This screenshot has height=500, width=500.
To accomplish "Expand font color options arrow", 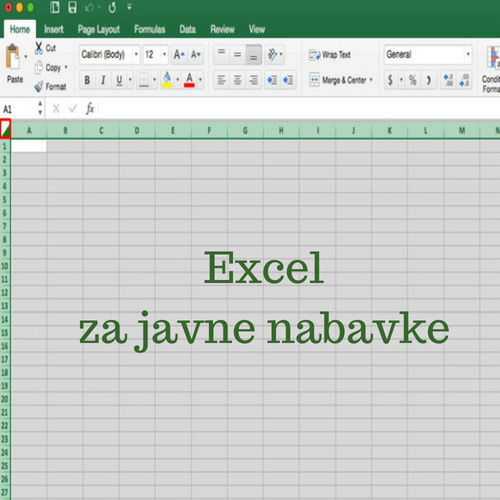I will point(200,80).
